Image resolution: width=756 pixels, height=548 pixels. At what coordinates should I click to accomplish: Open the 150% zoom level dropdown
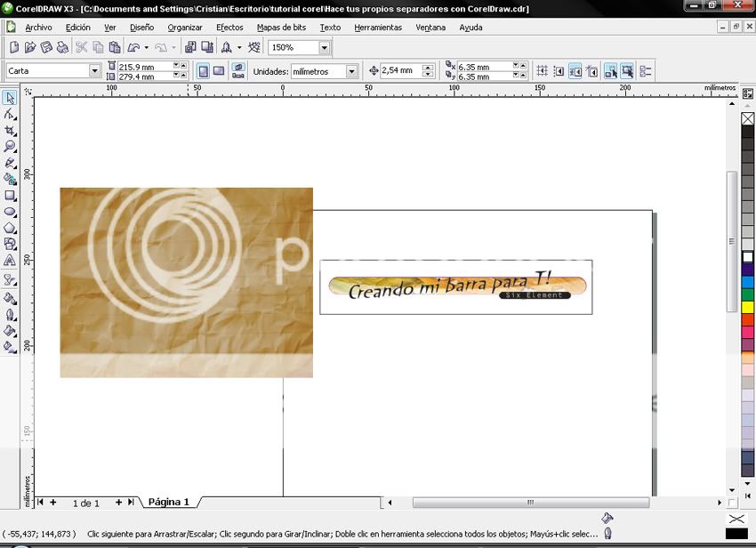[325, 47]
